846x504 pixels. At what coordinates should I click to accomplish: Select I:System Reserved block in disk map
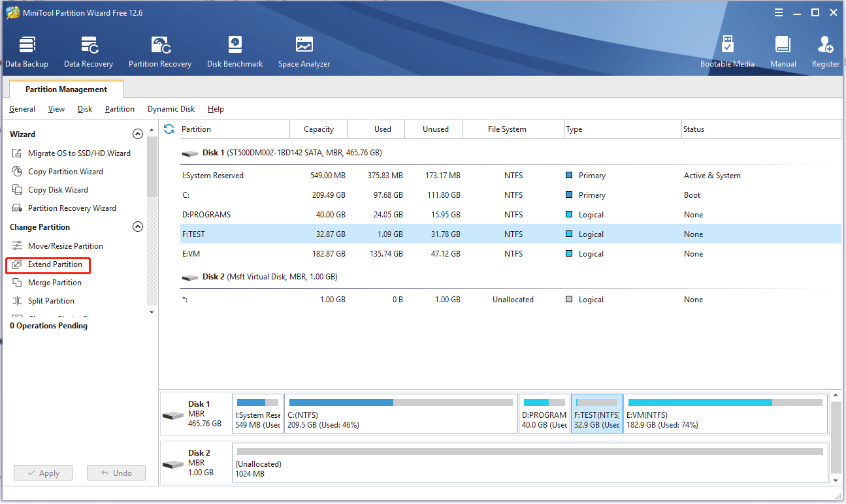(257, 413)
